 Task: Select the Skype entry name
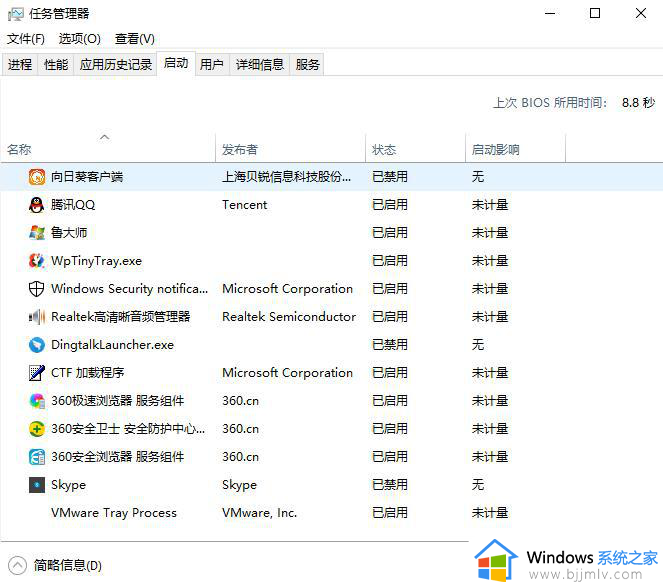68,485
